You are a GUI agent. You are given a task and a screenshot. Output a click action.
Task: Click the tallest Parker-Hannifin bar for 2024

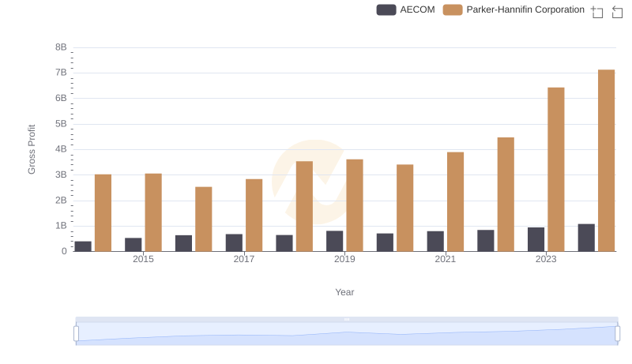606,160
